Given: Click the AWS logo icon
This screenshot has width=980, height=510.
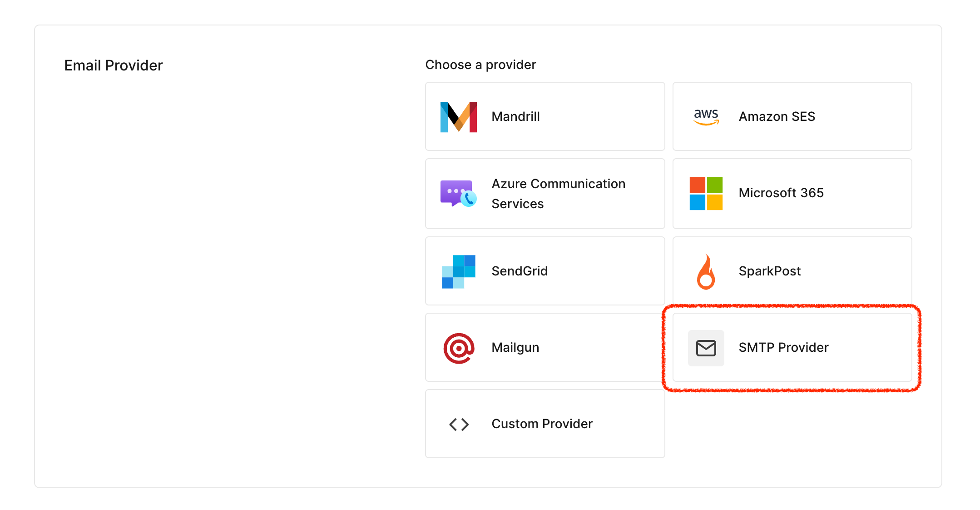Looking at the screenshot, I should point(706,117).
